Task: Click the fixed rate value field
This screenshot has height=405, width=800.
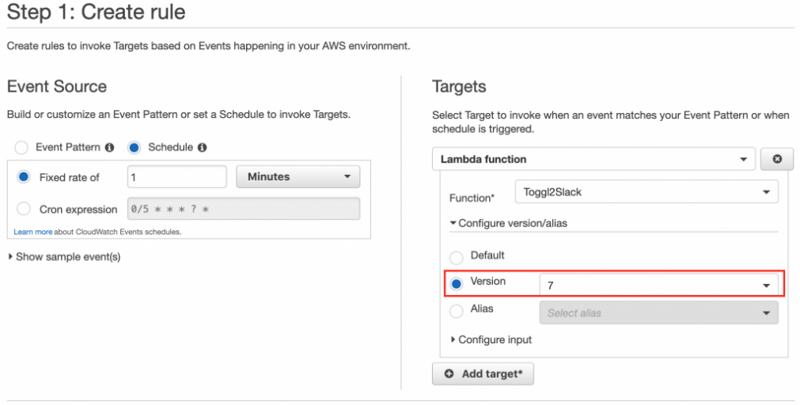Action: pos(176,177)
